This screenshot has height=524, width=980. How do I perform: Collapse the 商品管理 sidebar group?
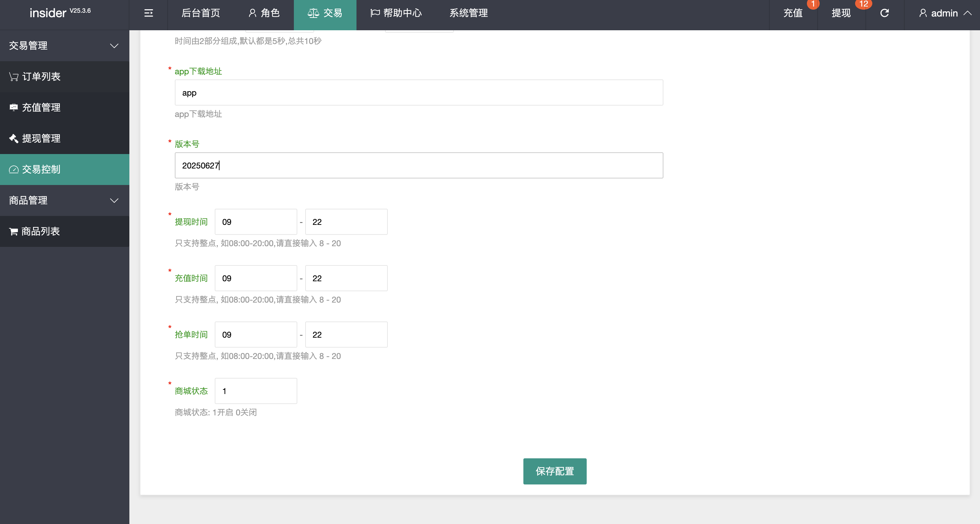click(64, 200)
